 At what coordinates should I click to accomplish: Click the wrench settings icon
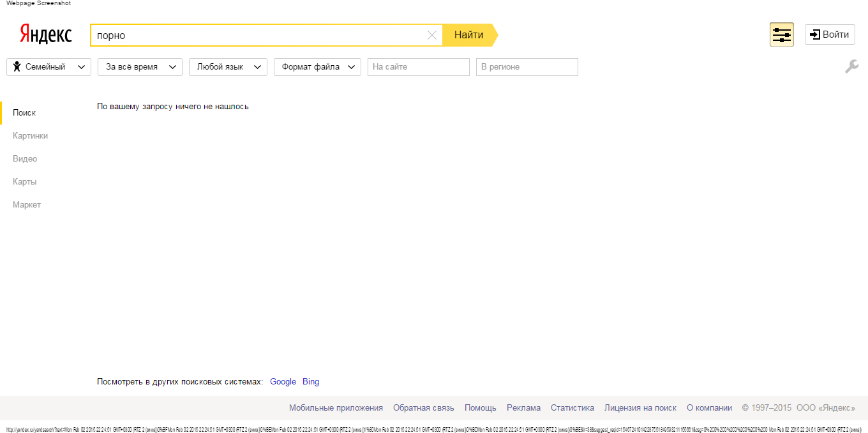[x=851, y=66]
